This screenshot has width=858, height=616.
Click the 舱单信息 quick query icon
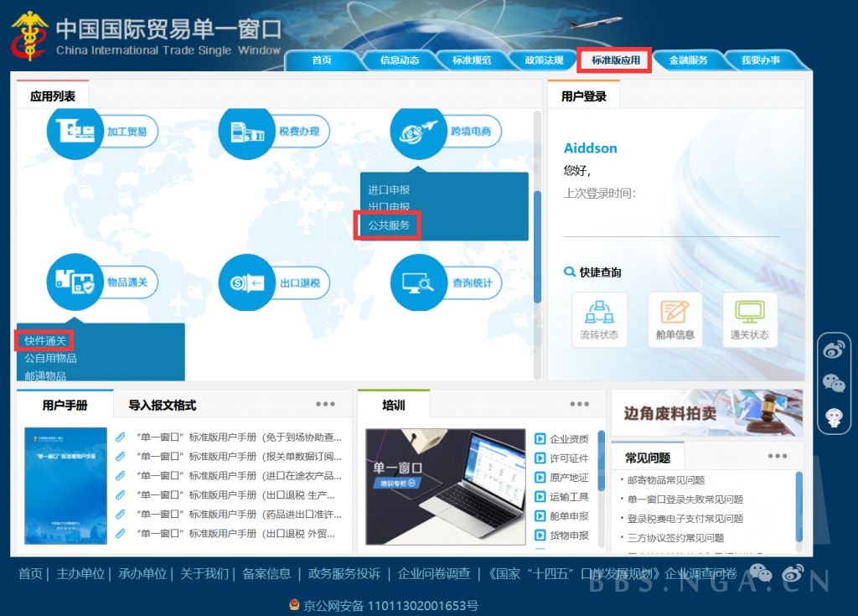click(675, 320)
